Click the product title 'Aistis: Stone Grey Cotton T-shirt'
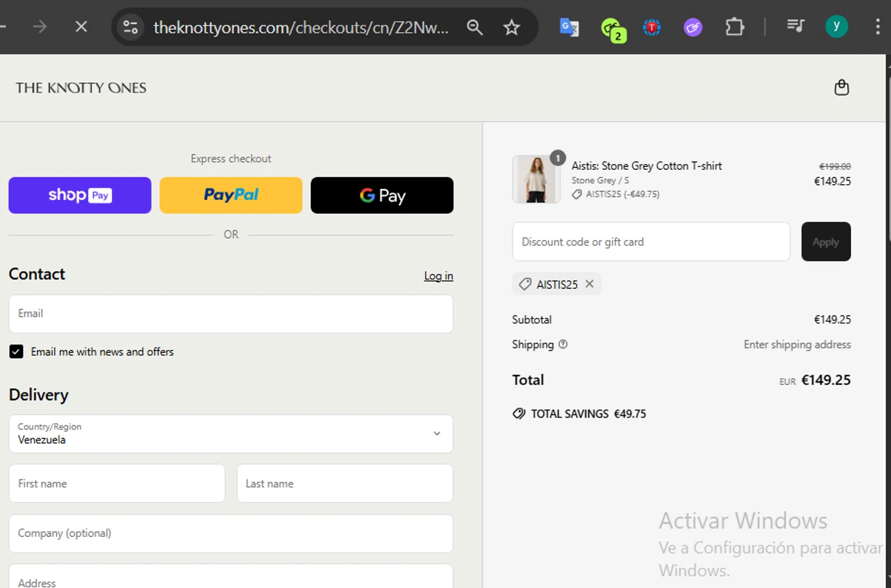891x588 pixels. 647,166
